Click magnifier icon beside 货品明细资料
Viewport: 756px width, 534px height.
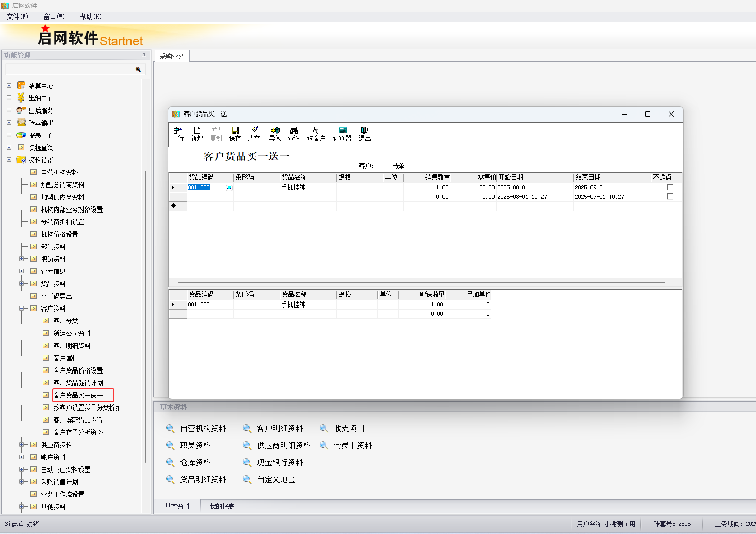click(170, 479)
